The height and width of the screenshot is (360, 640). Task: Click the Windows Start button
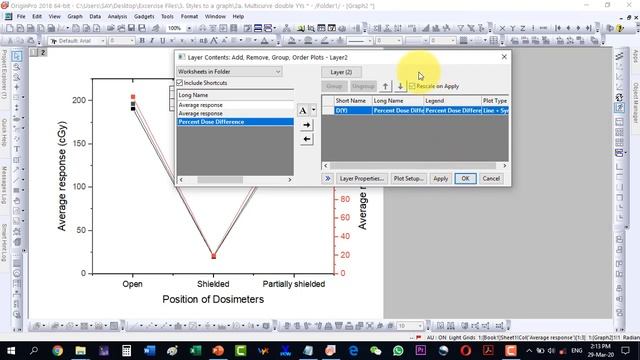pos(11,351)
